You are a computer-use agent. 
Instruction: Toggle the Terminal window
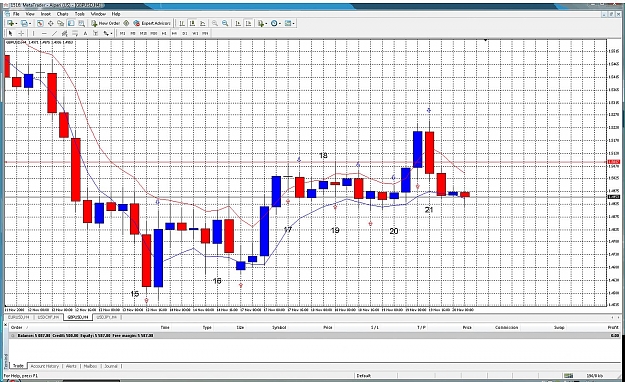71,23
